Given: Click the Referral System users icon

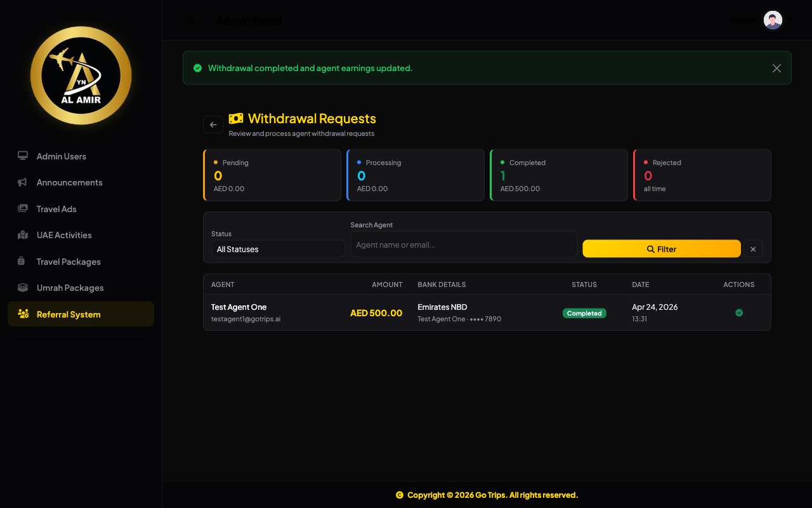Looking at the screenshot, I should [23, 314].
